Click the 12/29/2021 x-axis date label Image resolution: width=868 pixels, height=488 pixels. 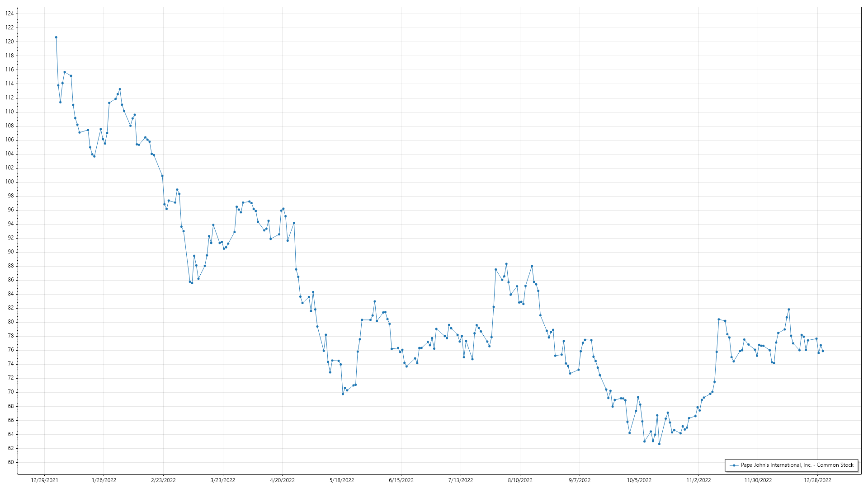pyautogui.click(x=44, y=480)
